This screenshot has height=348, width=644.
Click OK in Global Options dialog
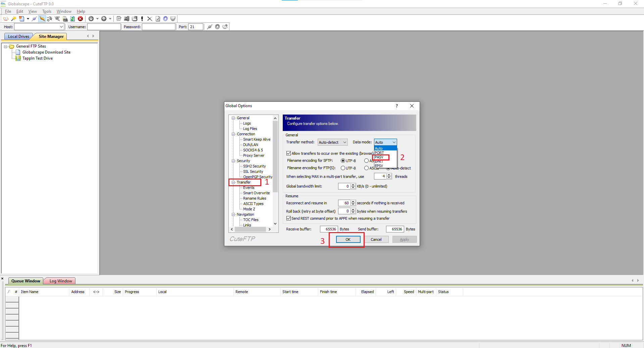pos(348,239)
